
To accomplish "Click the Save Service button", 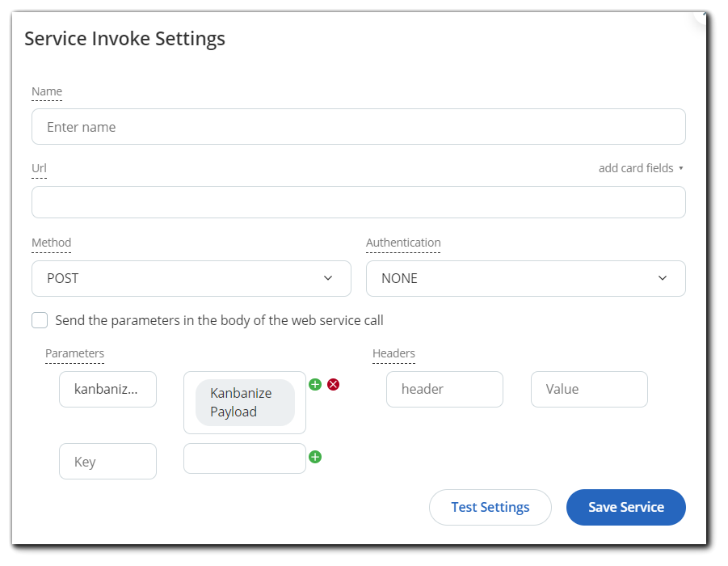I will coord(625,507).
